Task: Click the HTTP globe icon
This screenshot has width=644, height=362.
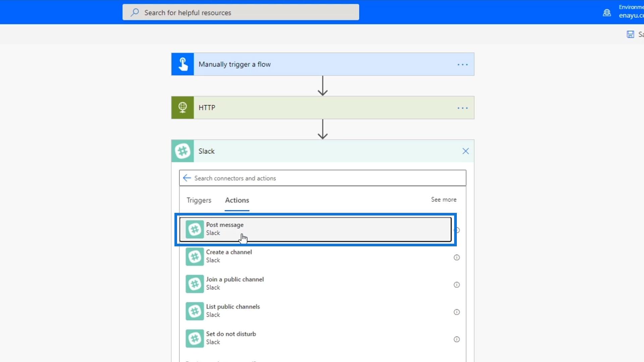Action: (182, 108)
